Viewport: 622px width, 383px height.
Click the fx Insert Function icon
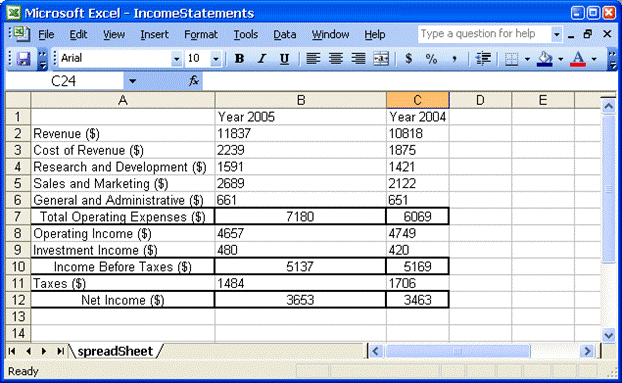point(194,81)
